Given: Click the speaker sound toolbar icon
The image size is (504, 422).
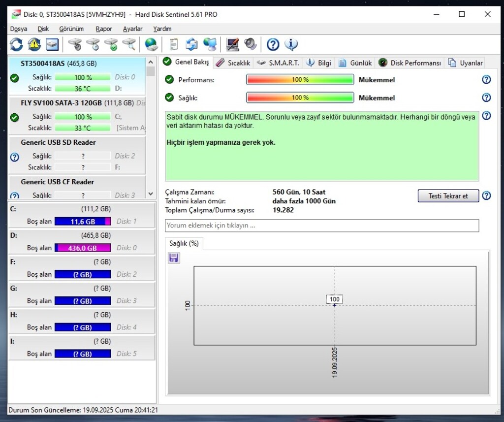Looking at the screenshot, I should (x=250, y=44).
